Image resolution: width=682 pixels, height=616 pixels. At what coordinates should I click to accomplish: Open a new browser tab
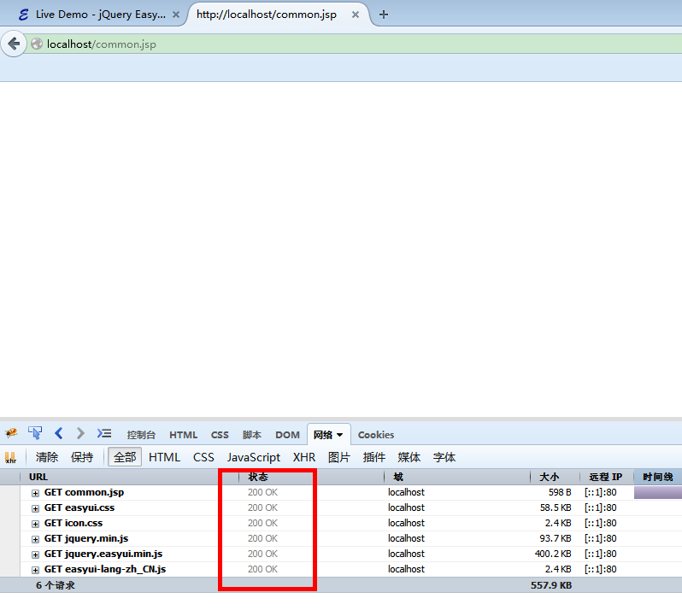(x=384, y=15)
